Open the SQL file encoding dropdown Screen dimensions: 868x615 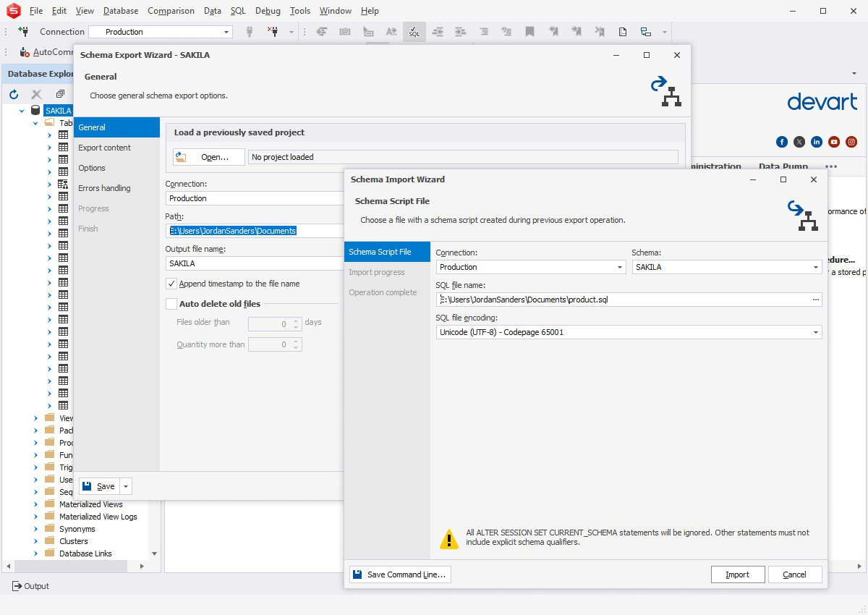pos(816,332)
